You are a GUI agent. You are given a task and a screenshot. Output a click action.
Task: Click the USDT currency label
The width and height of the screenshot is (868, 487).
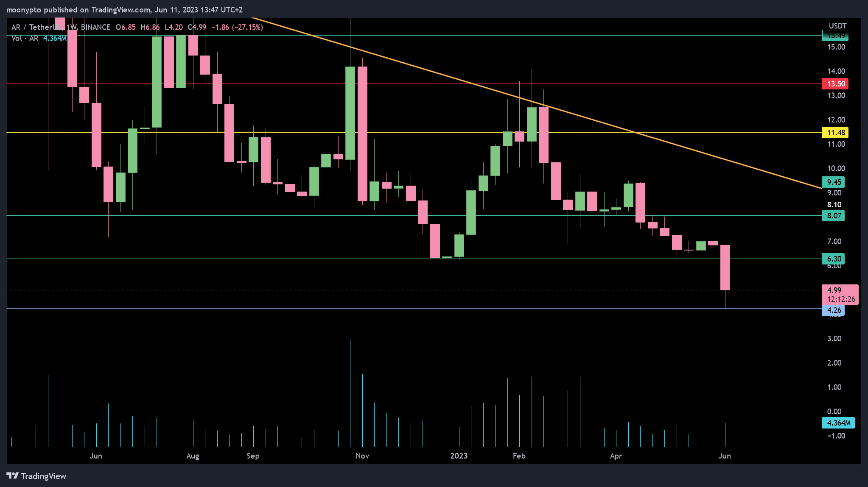click(837, 26)
